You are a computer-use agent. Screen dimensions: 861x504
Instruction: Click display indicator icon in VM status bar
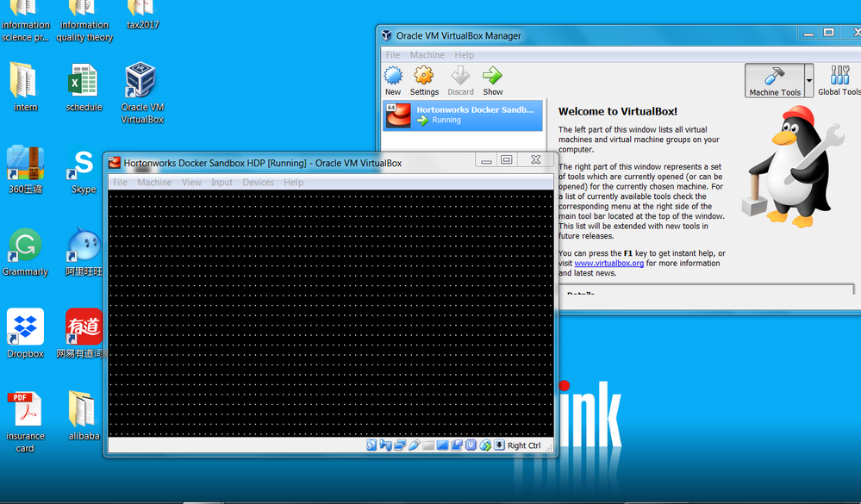[x=443, y=445]
